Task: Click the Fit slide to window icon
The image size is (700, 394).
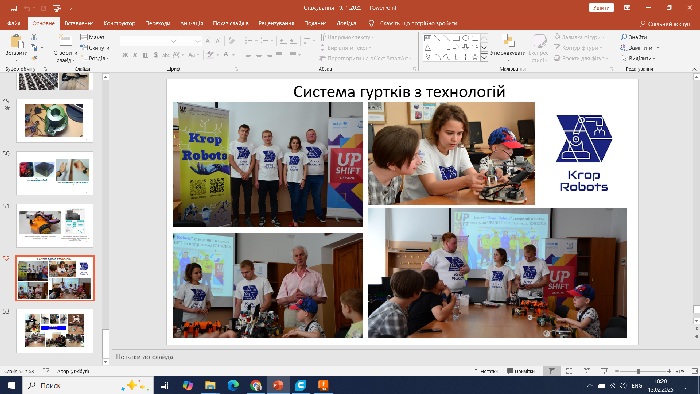Action: (x=694, y=371)
